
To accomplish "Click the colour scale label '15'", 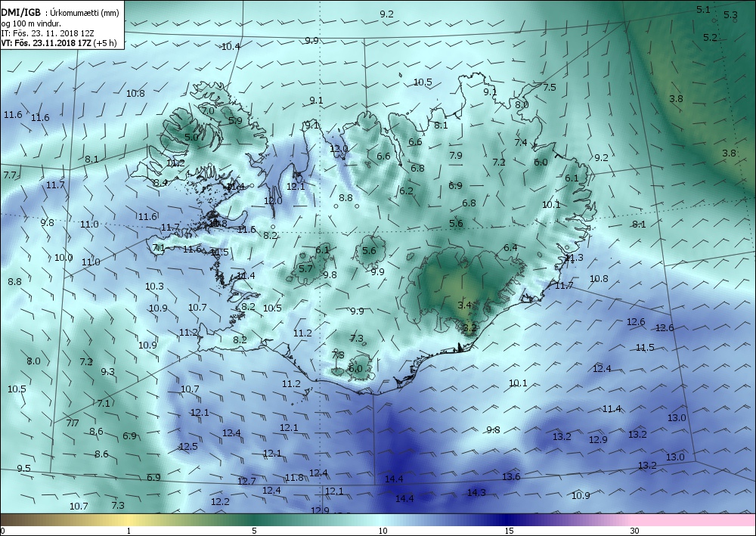I will (x=509, y=531).
